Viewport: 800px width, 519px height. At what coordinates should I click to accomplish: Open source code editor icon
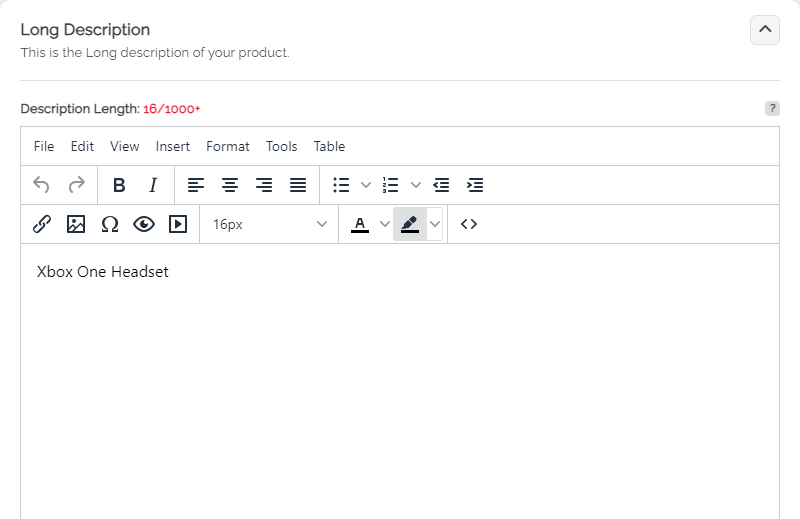click(469, 224)
